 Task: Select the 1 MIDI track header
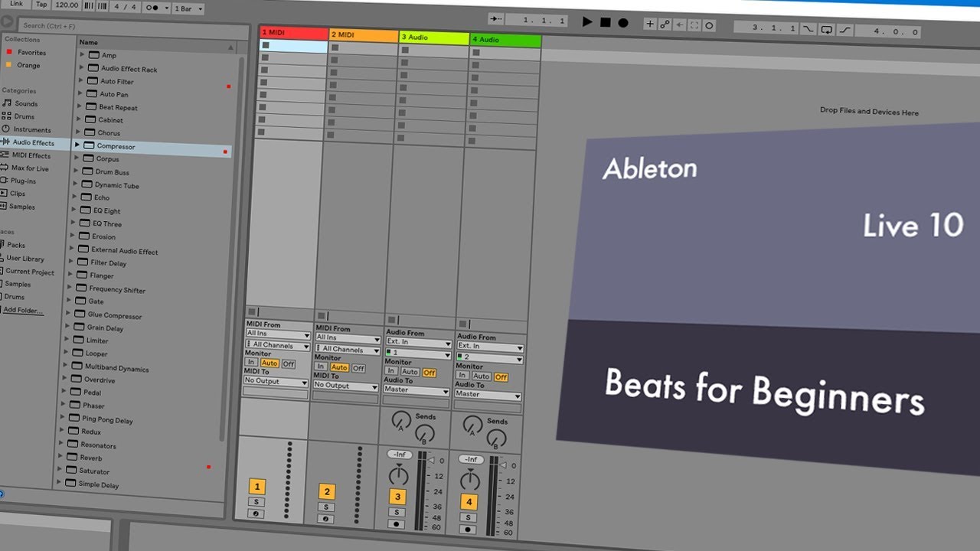294,33
